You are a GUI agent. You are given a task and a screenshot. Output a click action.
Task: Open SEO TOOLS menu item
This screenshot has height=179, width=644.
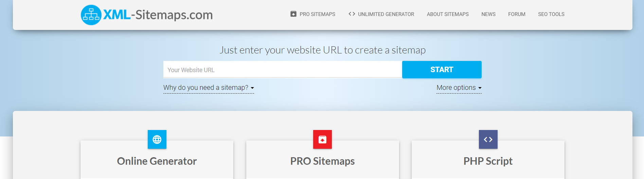coord(551,14)
